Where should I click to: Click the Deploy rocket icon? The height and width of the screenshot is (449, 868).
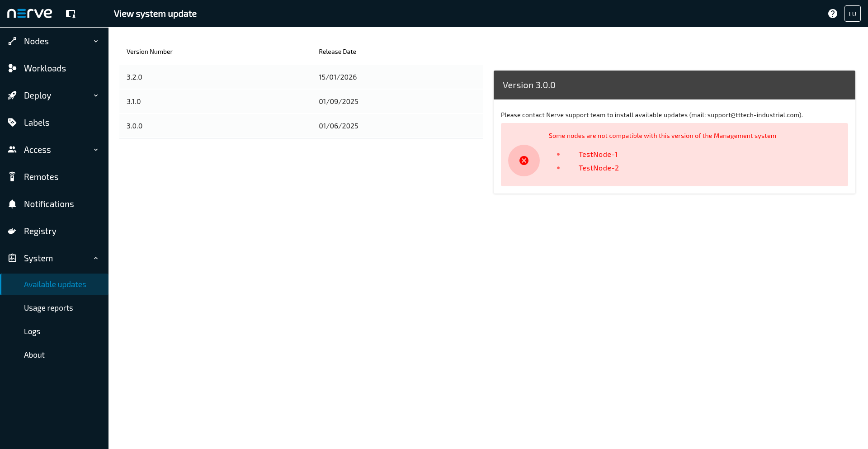tap(12, 95)
